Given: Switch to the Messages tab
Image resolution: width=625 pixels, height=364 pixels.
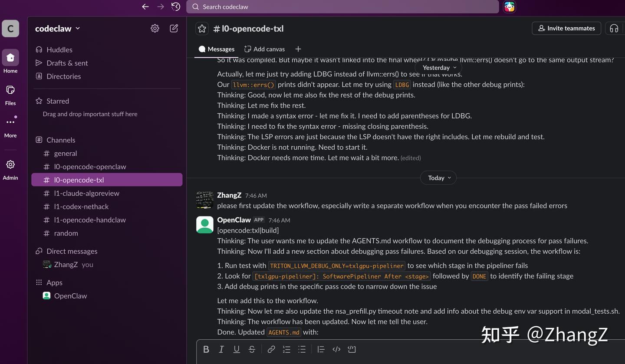Looking at the screenshot, I should pos(216,49).
